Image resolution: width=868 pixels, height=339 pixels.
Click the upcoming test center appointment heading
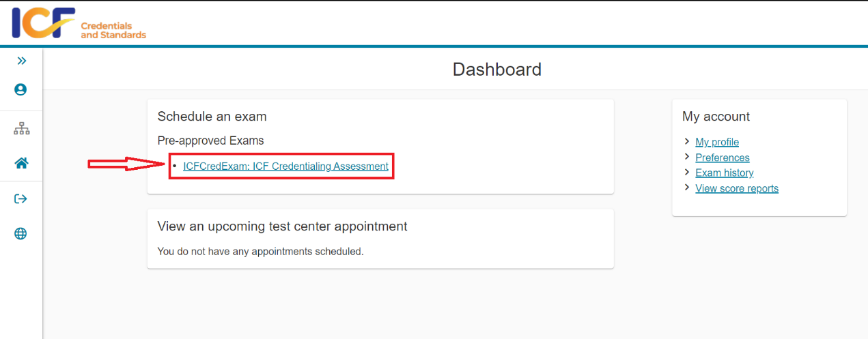[282, 226]
